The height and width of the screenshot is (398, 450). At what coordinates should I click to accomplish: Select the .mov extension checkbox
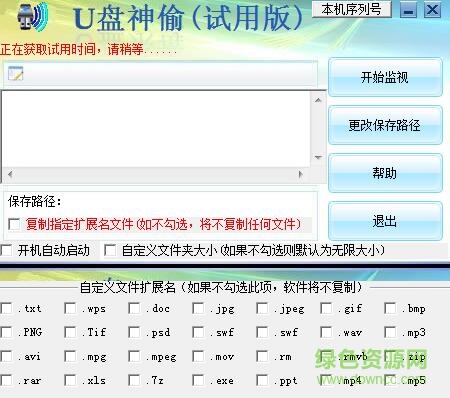click(198, 356)
